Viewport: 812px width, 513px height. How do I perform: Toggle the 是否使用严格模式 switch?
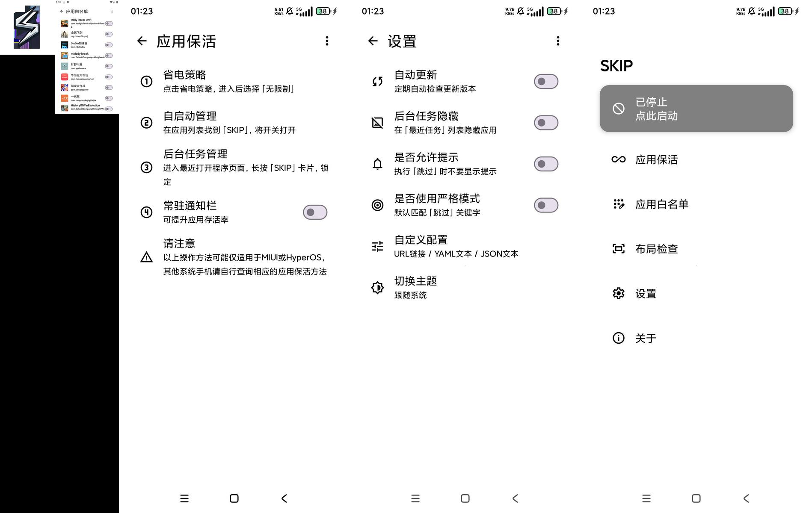(x=546, y=205)
